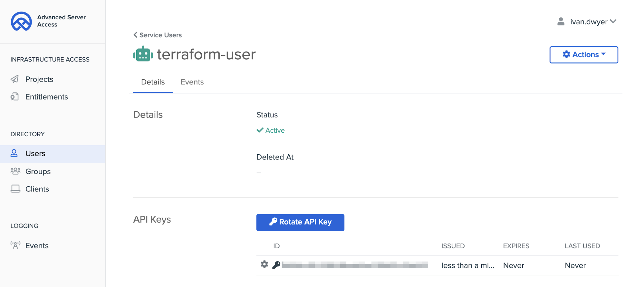The height and width of the screenshot is (287, 644).
Task: Click the Groups people icon
Action: tap(15, 171)
